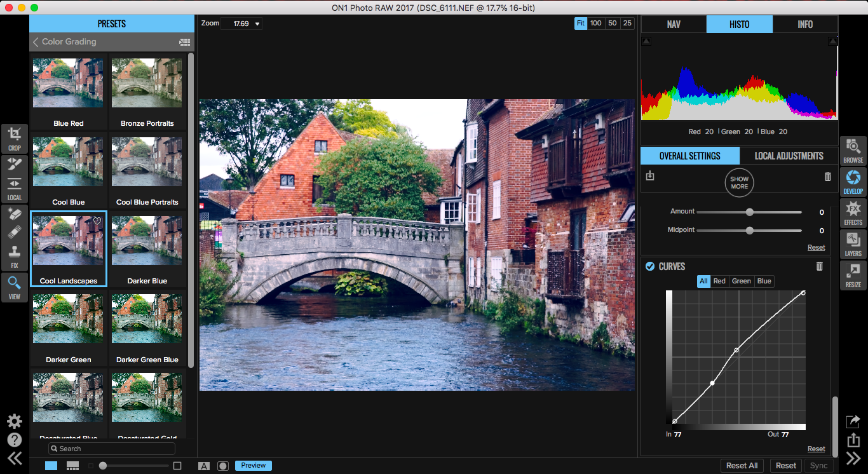The width and height of the screenshot is (868, 474).
Task: Click the Fit zoom button
Action: point(580,23)
